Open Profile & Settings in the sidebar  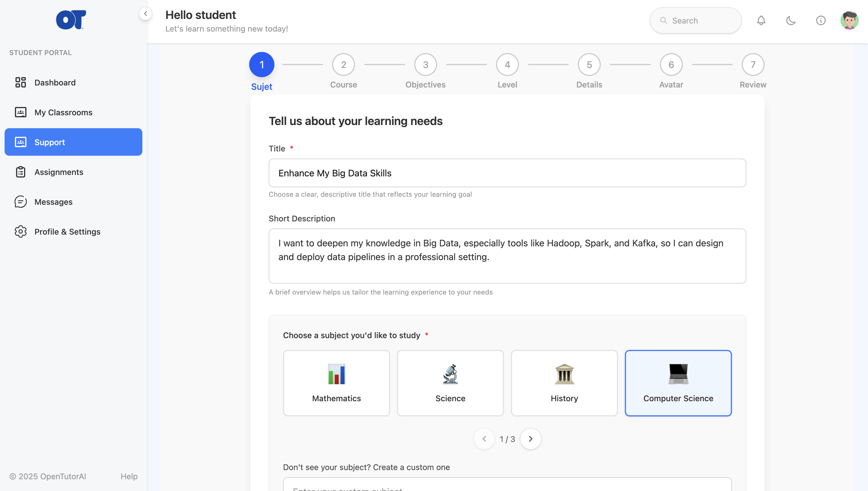click(x=67, y=232)
